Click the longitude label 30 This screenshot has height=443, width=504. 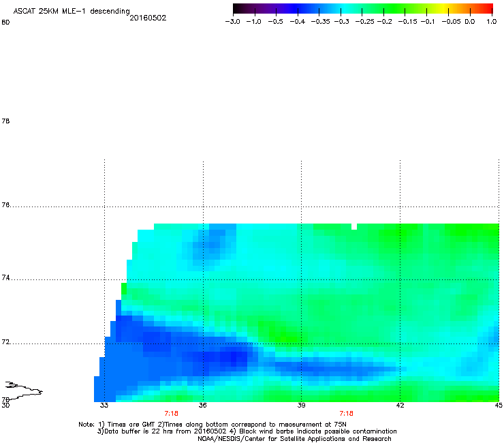5,406
